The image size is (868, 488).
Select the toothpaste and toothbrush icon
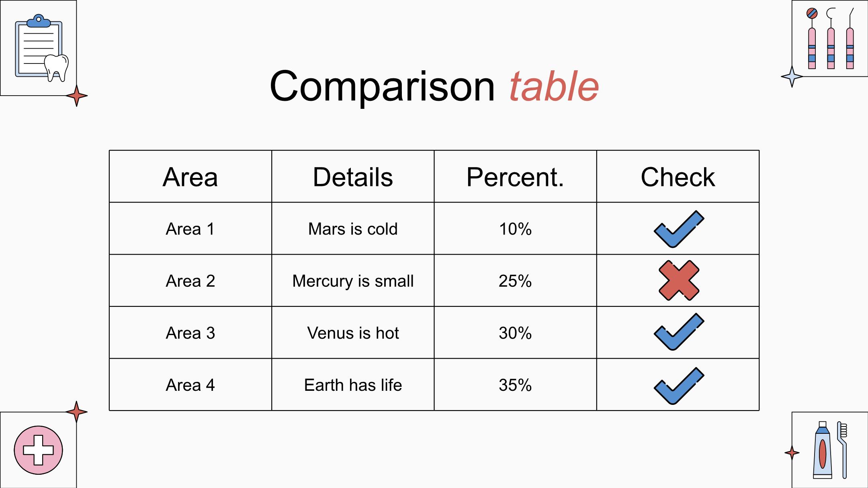click(830, 450)
